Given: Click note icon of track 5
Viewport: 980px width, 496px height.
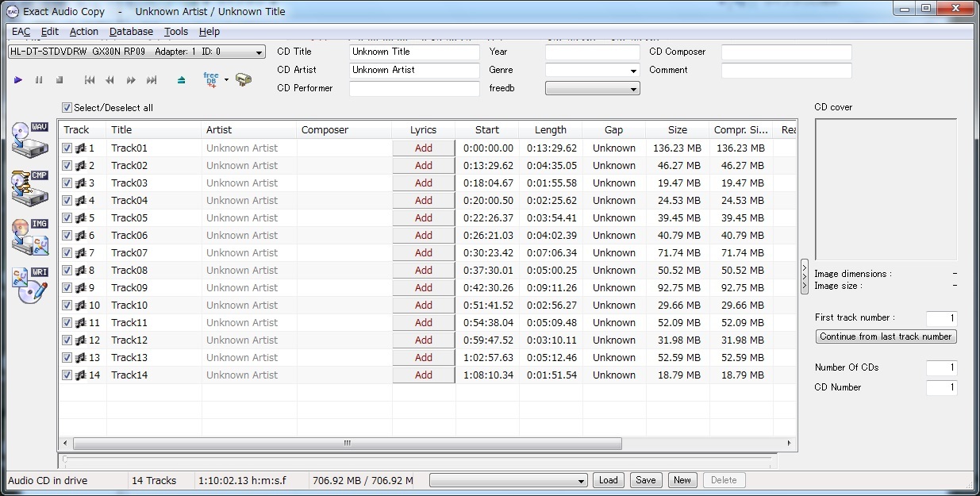Looking at the screenshot, I should point(80,218).
